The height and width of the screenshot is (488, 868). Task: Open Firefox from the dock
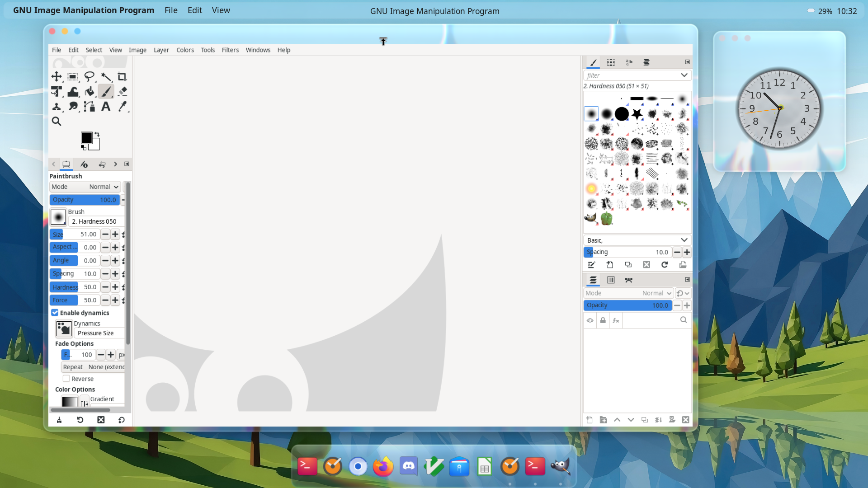[383, 467]
